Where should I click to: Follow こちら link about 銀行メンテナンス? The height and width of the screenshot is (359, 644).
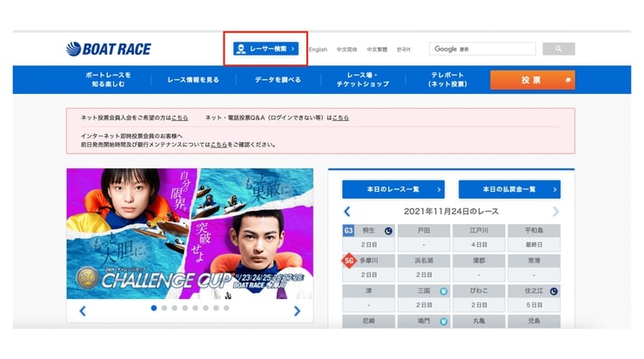(218, 145)
